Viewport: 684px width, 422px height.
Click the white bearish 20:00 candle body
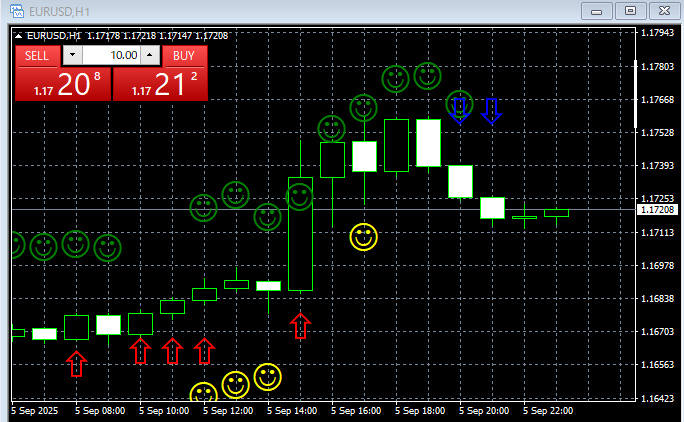point(460,182)
